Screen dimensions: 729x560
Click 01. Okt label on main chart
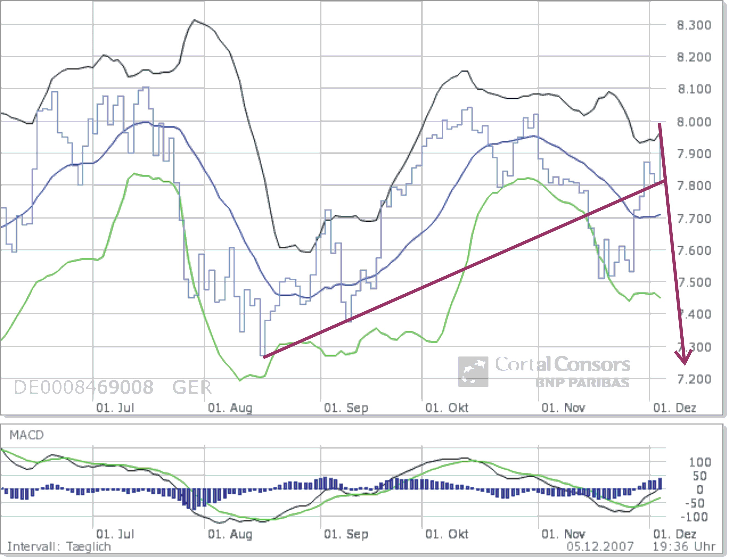447,408
